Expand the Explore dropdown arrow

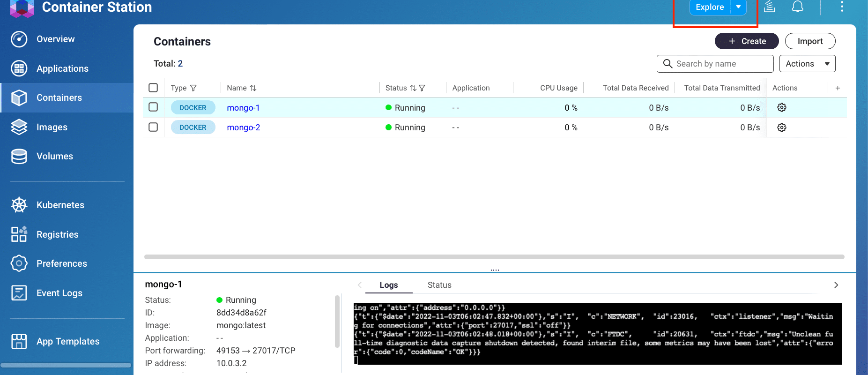[x=738, y=7]
